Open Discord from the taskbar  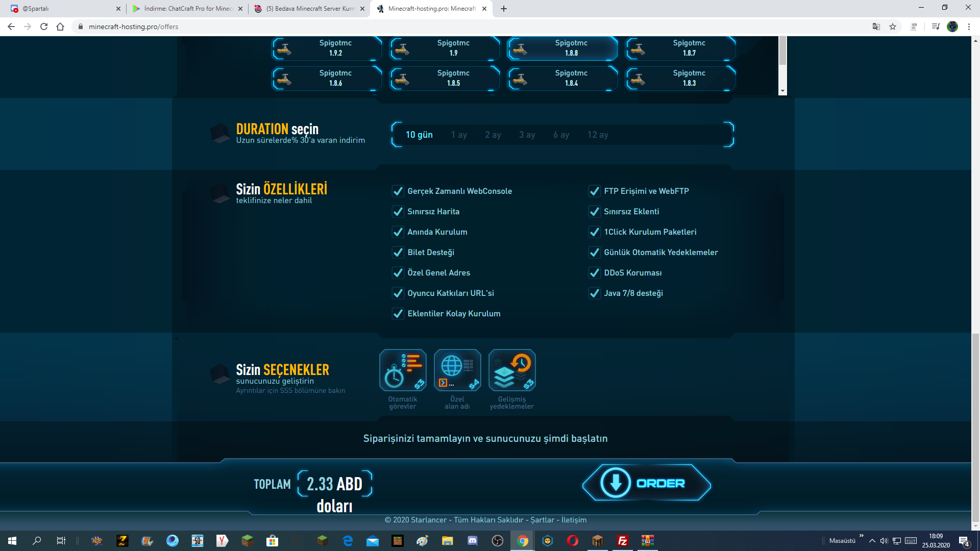[473, 541]
